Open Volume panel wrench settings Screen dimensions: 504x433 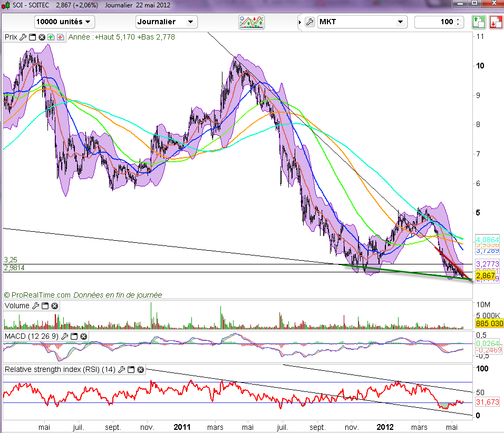click(x=36, y=306)
